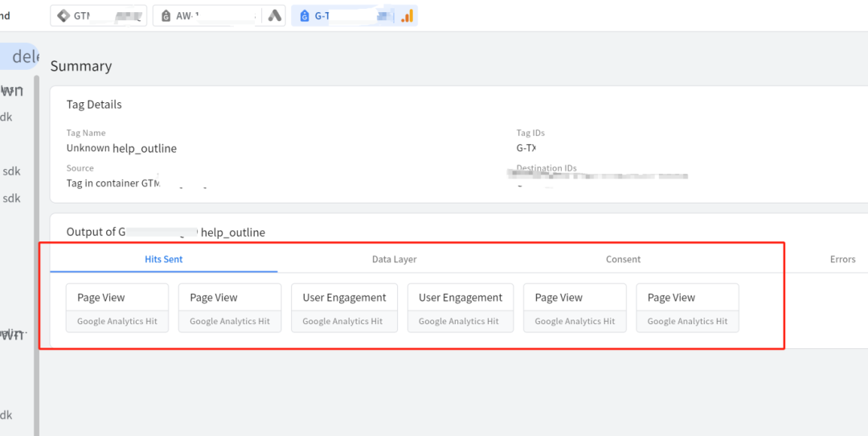Screen dimensions: 868x436
Task: Click the Tag IDs label
Action: (530, 133)
